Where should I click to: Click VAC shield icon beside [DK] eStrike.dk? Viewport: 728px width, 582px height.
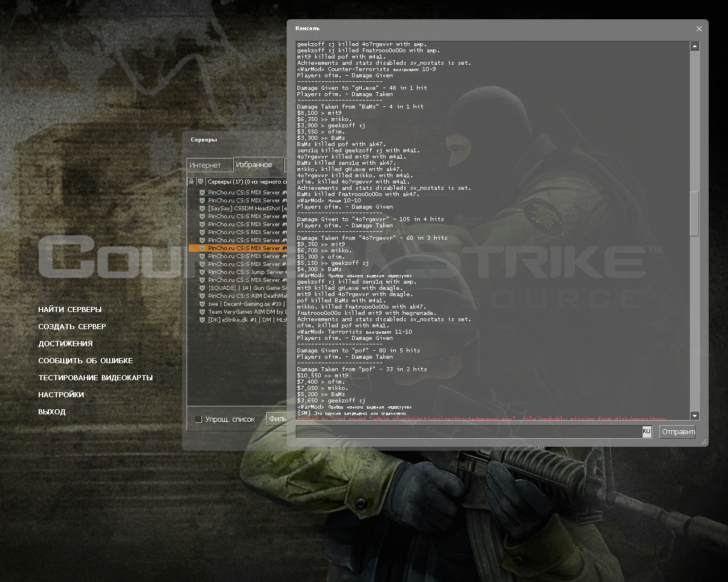202,320
